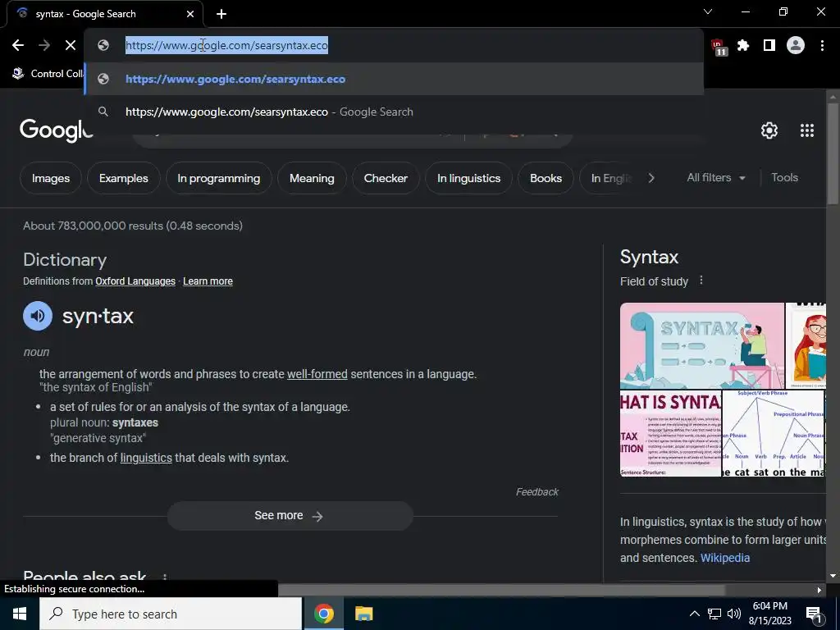The height and width of the screenshot is (630, 840).
Task: Select the Examples filter chip
Action: [124, 178]
